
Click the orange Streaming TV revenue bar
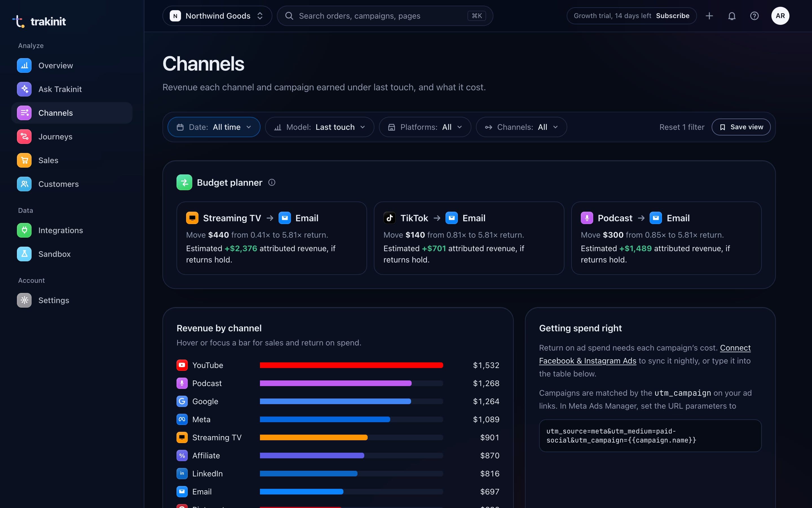tap(314, 437)
